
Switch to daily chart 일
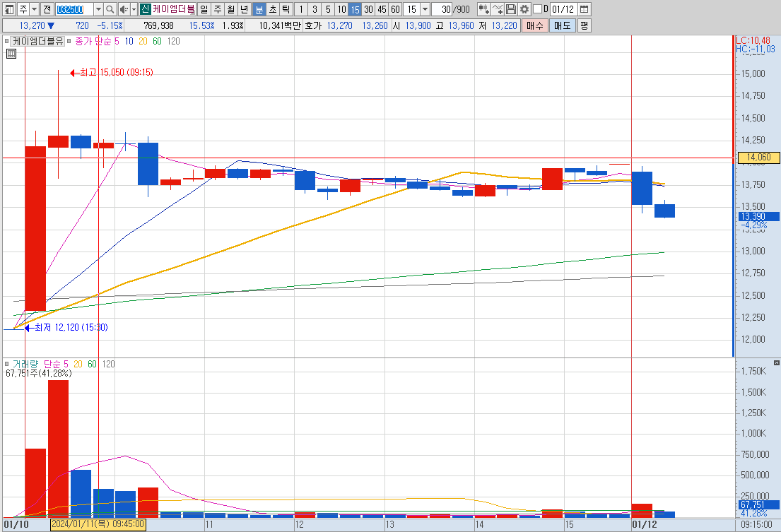[204, 9]
